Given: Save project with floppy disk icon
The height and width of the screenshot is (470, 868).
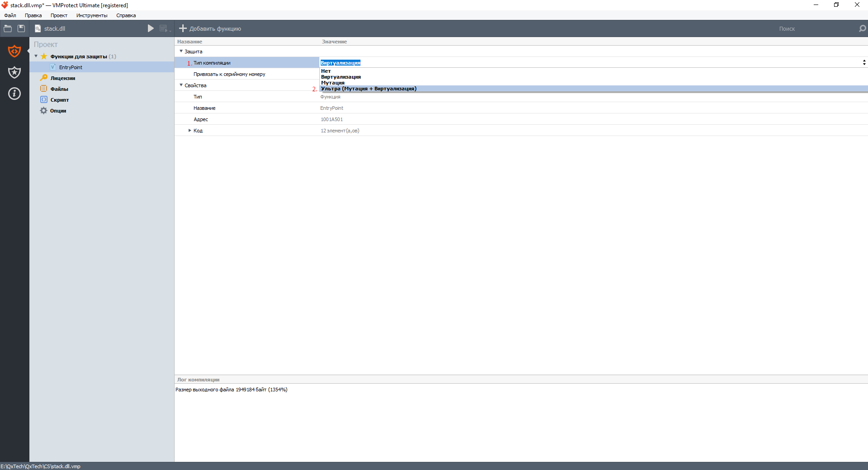Looking at the screenshot, I should pos(21,28).
